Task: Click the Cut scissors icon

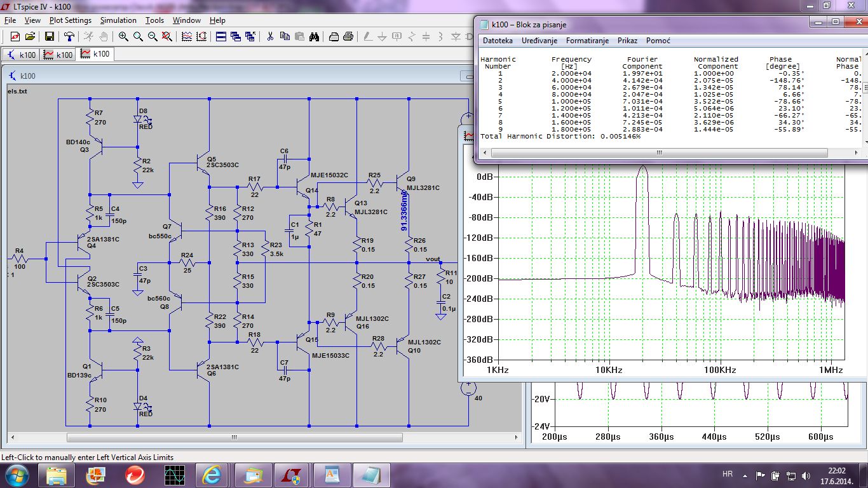Action: [x=270, y=36]
